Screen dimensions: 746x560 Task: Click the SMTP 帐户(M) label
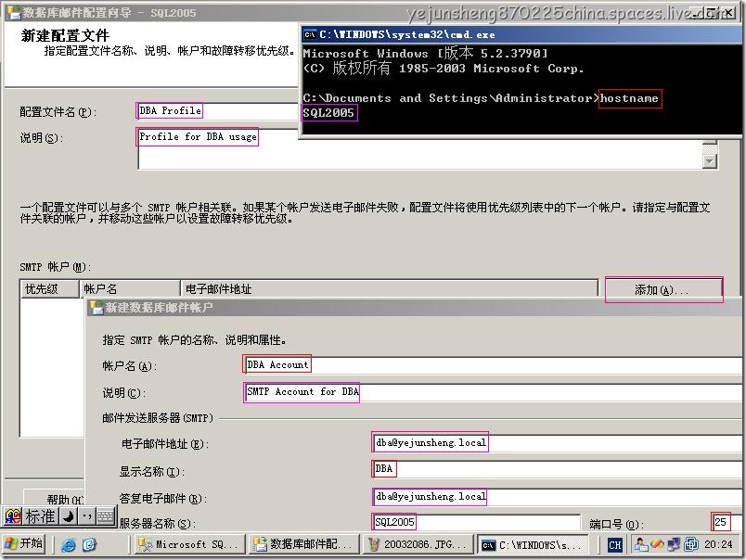(55, 267)
